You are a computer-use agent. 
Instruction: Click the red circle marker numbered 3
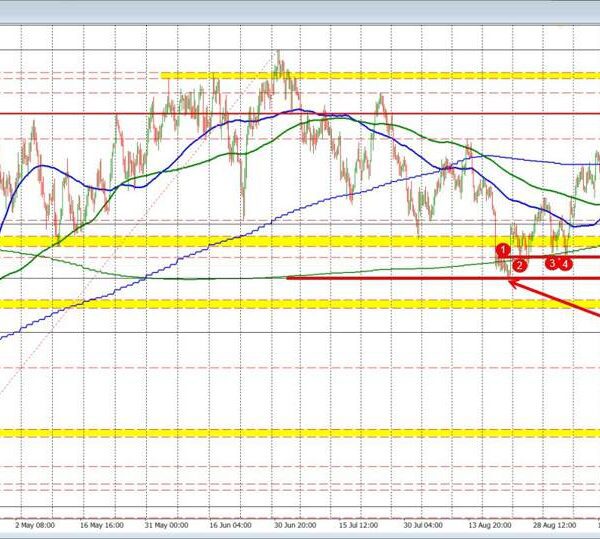tap(551, 262)
